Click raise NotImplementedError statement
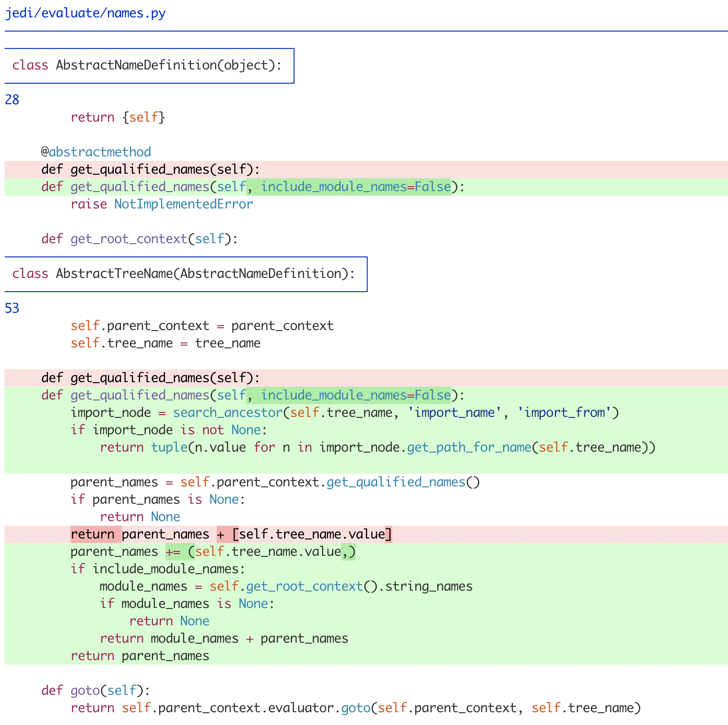This screenshot has height=725, width=728. tap(162, 204)
